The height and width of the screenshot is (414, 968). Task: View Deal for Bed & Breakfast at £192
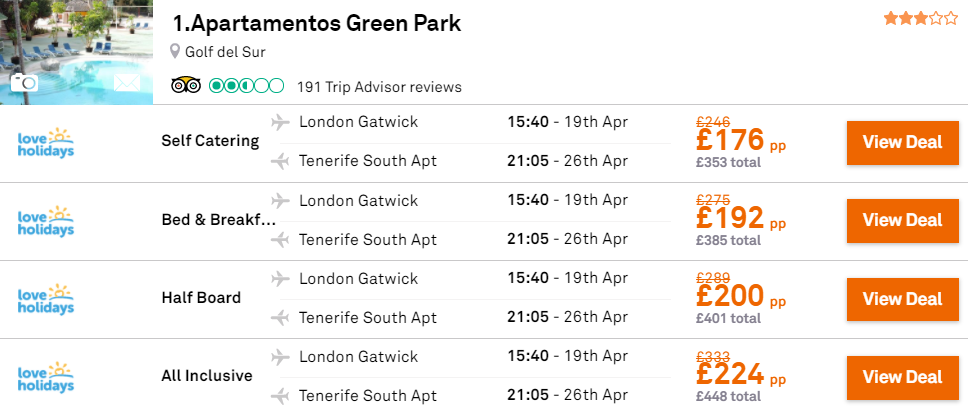pyautogui.click(x=903, y=220)
